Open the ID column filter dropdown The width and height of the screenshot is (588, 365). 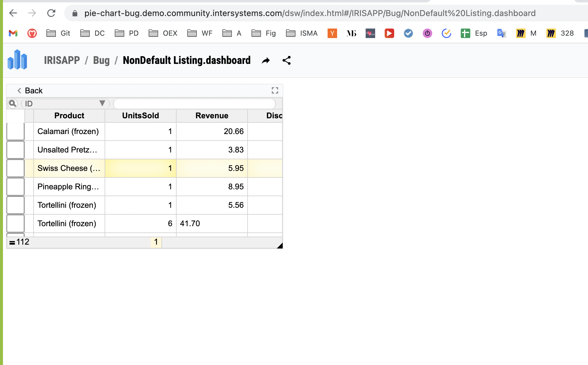tap(102, 103)
